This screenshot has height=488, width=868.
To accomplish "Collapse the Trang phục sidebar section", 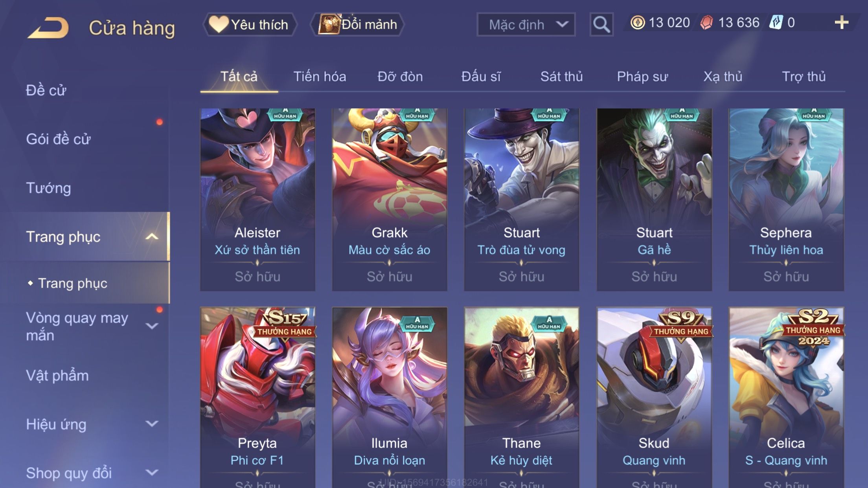I will (x=152, y=237).
